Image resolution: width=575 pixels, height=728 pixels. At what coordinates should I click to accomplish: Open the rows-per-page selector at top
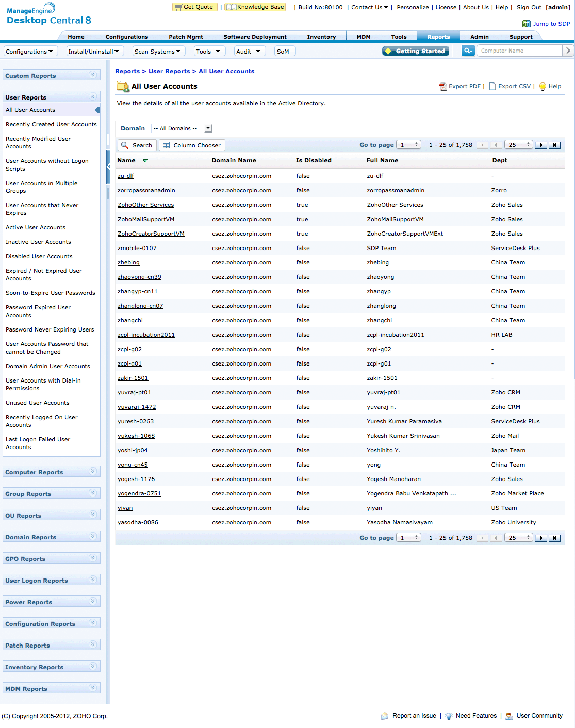(x=518, y=145)
